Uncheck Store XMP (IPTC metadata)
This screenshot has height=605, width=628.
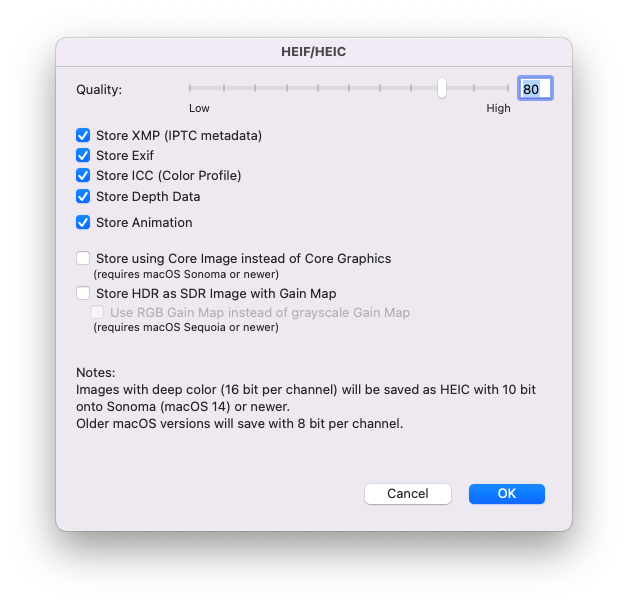coord(83,135)
